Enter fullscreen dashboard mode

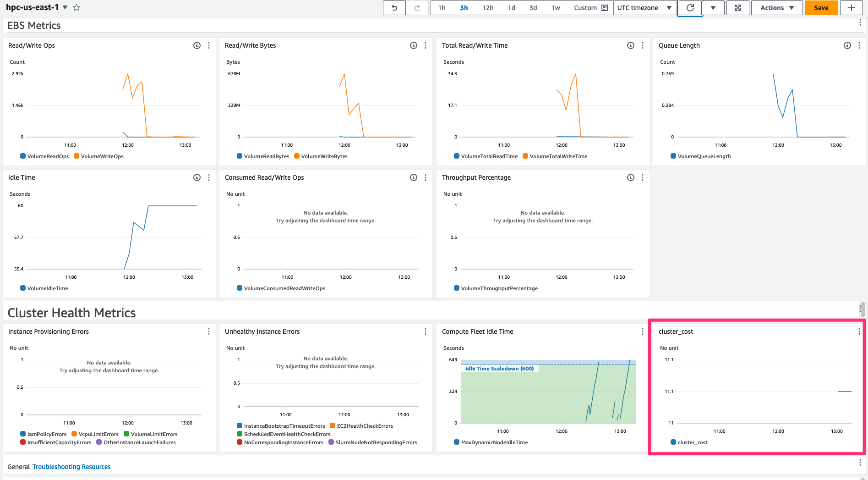point(738,8)
